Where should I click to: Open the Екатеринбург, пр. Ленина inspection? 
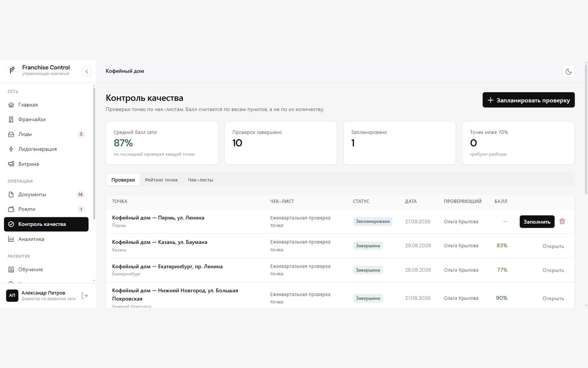pos(553,270)
